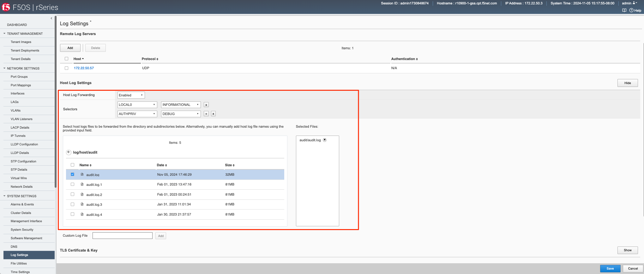Sort the file list by Date

point(162,165)
